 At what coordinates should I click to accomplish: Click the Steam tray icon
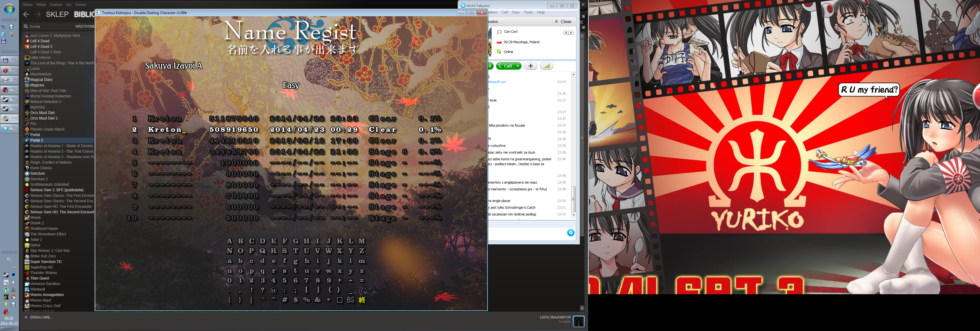6,275
